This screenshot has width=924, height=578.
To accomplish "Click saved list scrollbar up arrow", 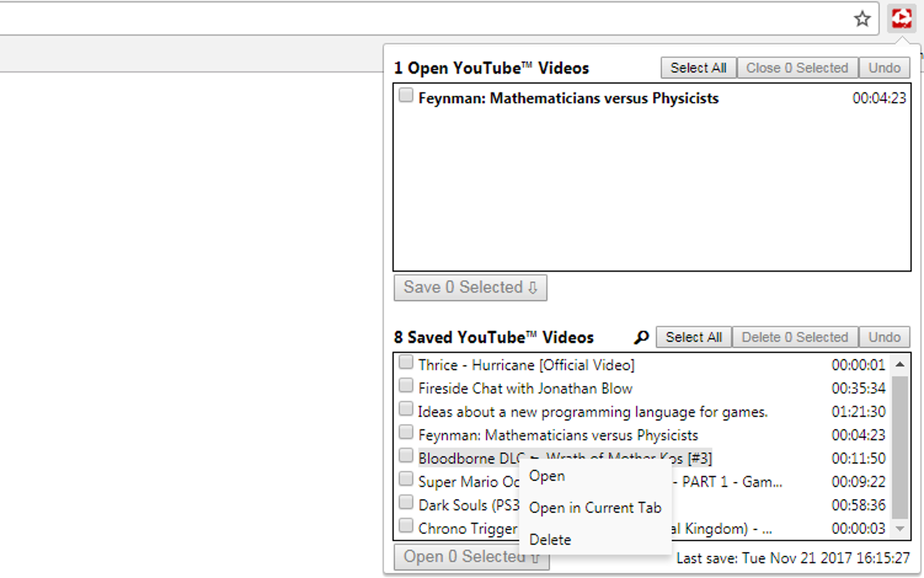I will tap(899, 364).
